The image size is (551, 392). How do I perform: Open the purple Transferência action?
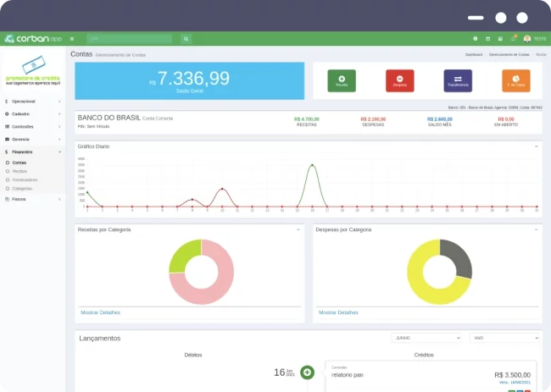point(458,80)
